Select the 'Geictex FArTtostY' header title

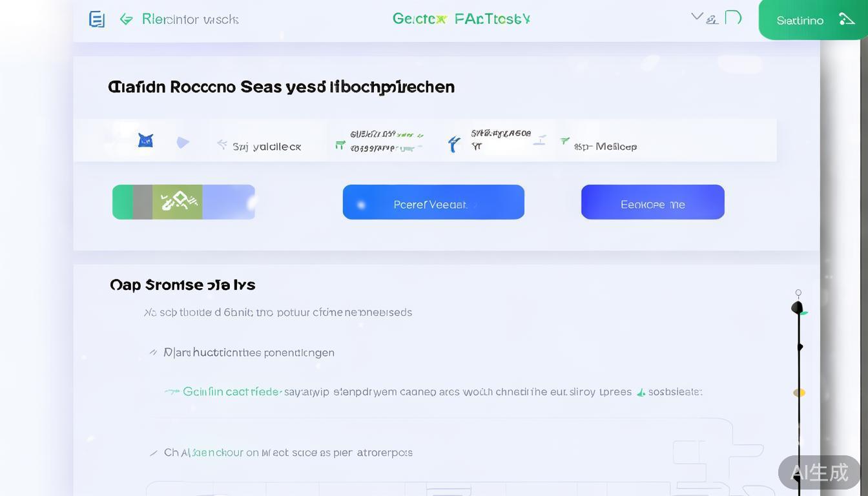tap(460, 19)
